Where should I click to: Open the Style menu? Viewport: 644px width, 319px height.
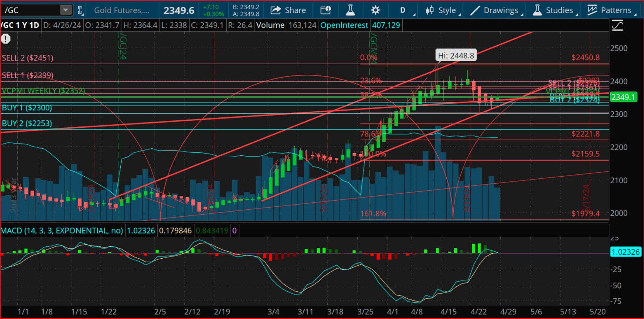point(443,10)
